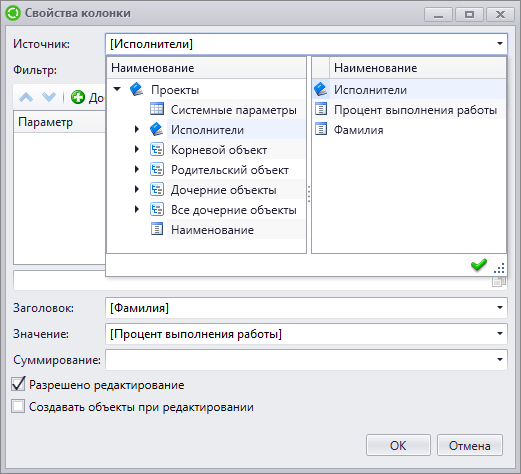Viewport: 521px width, 474px height.
Task: Enable Создавать объекты при редактировании checkbox
Action: click(18, 407)
